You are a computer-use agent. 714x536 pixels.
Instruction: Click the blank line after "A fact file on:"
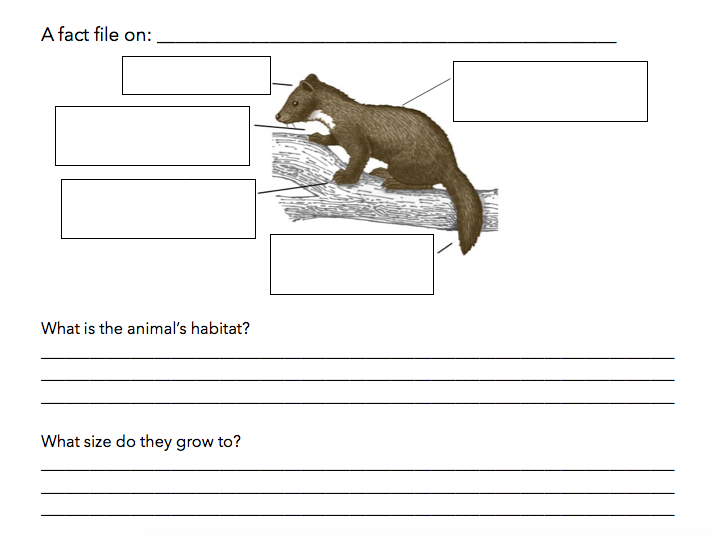[x=387, y=41]
